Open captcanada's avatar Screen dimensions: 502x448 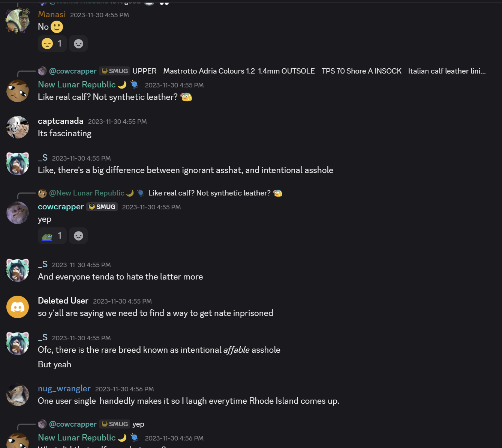click(x=18, y=127)
